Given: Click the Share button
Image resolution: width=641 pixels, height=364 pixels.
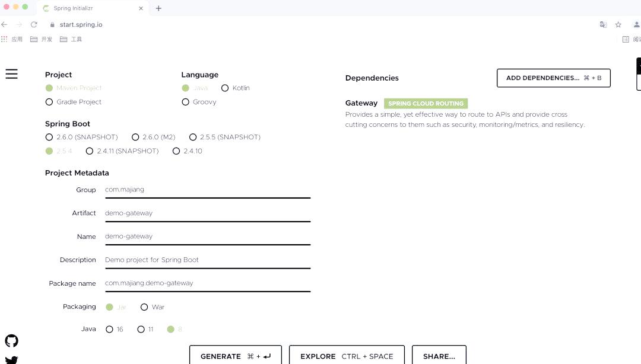Looking at the screenshot, I should coord(439,356).
